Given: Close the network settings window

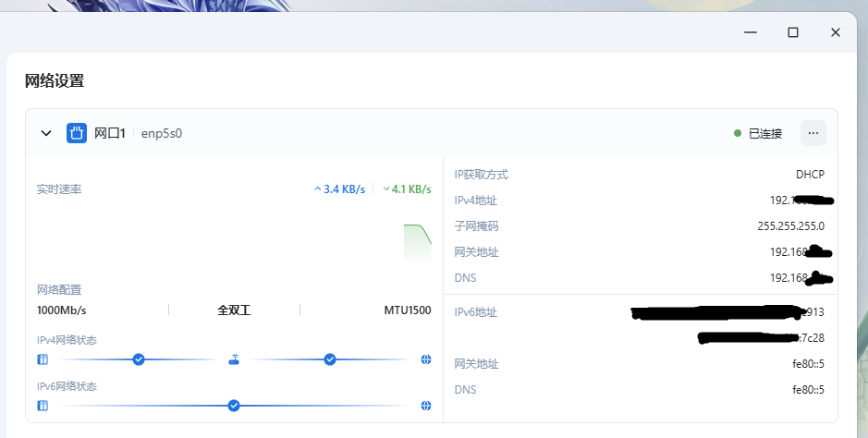Looking at the screenshot, I should click(x=836, y=32).
